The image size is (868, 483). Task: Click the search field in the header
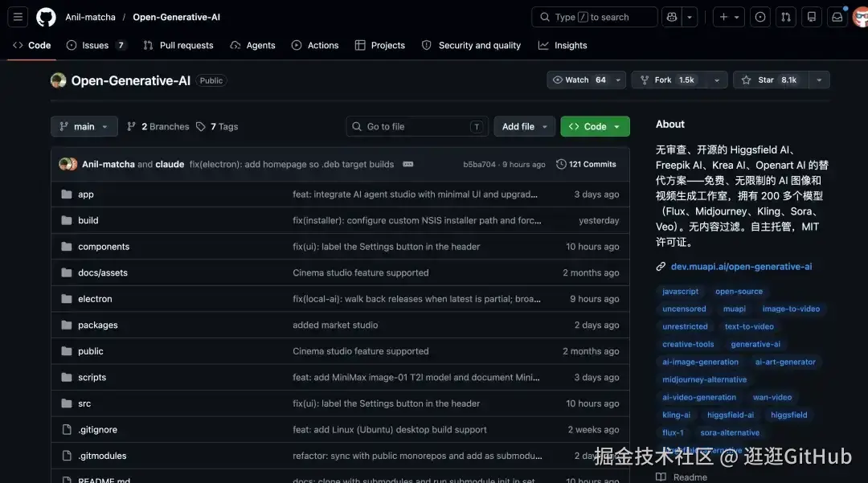click(x=595, y=17)
